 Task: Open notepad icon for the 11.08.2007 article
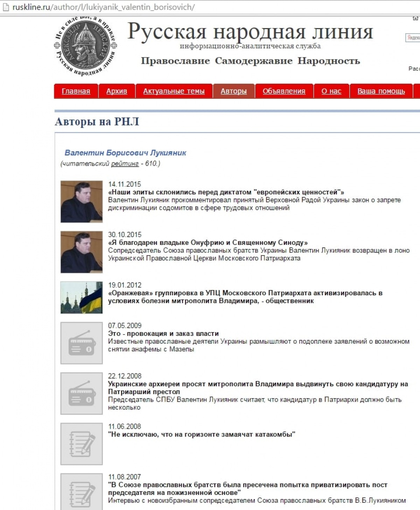[82, 492]
